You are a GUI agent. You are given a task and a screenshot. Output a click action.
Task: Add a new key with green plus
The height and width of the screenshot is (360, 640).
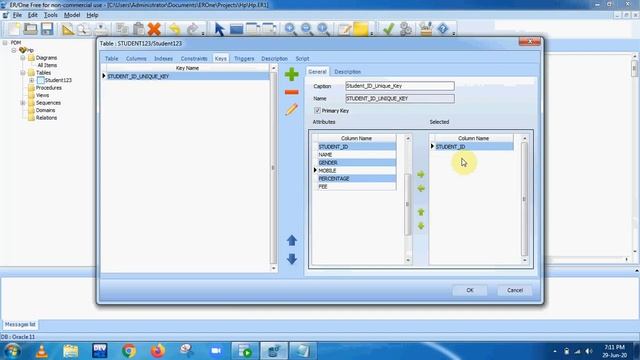pos(291,74)
